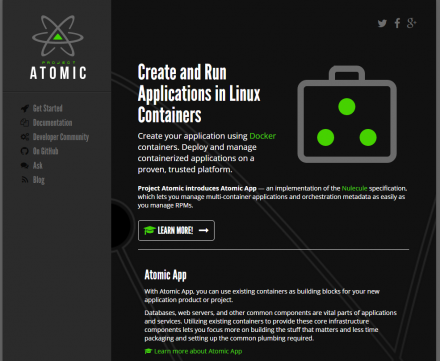Click paragraph starting 'Databases, web servers'

pyautogui.click(x=270, y=325)
